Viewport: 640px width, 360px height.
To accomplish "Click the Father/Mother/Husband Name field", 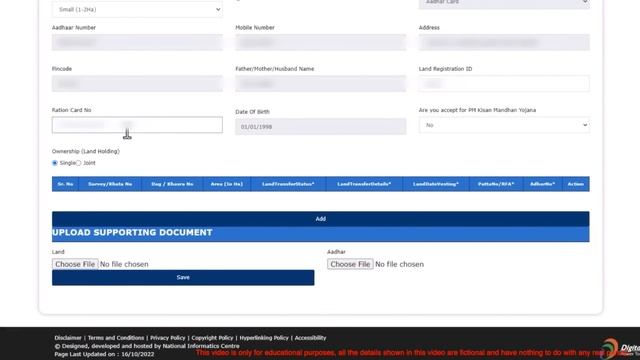I will click(x=320, y=84).
